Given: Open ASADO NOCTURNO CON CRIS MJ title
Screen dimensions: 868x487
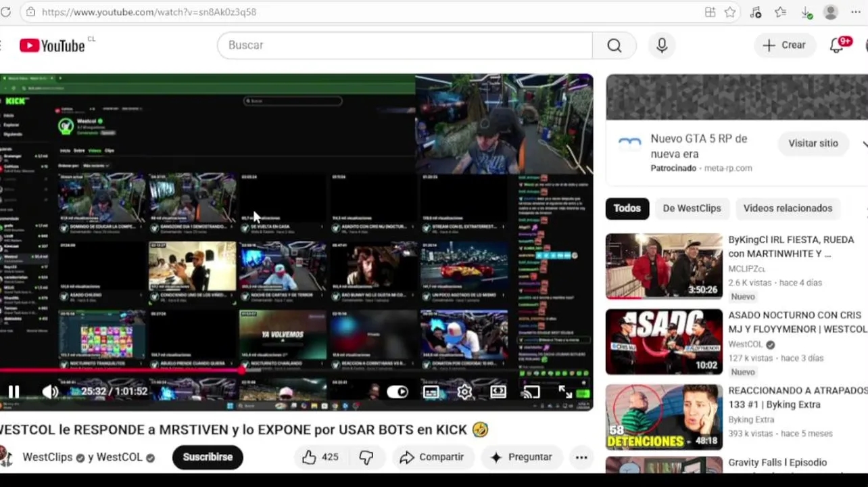Looking at the screenshot, I should point(798,322).
